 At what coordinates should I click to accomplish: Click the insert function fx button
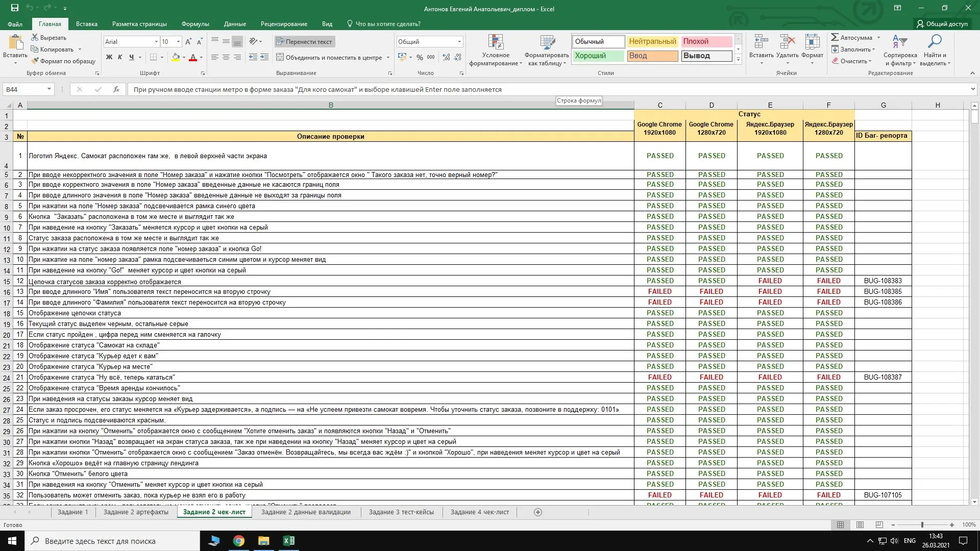[x=116, y=89]
